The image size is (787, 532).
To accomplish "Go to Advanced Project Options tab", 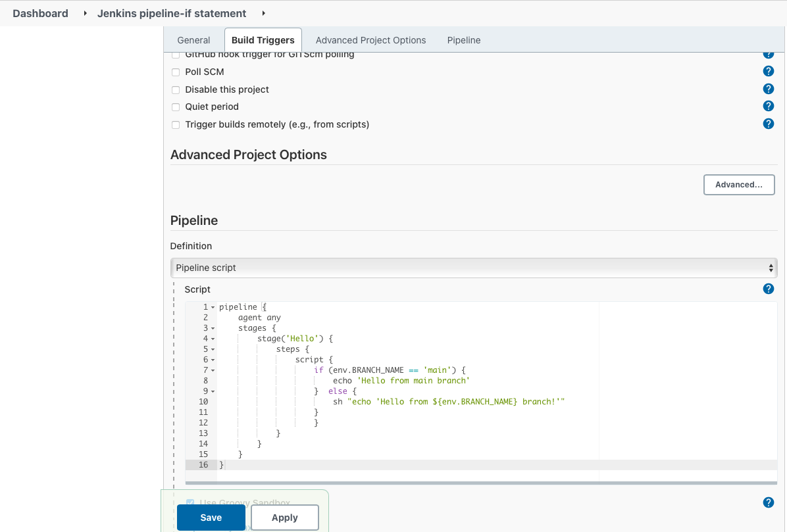I will (x=370, y=40).
